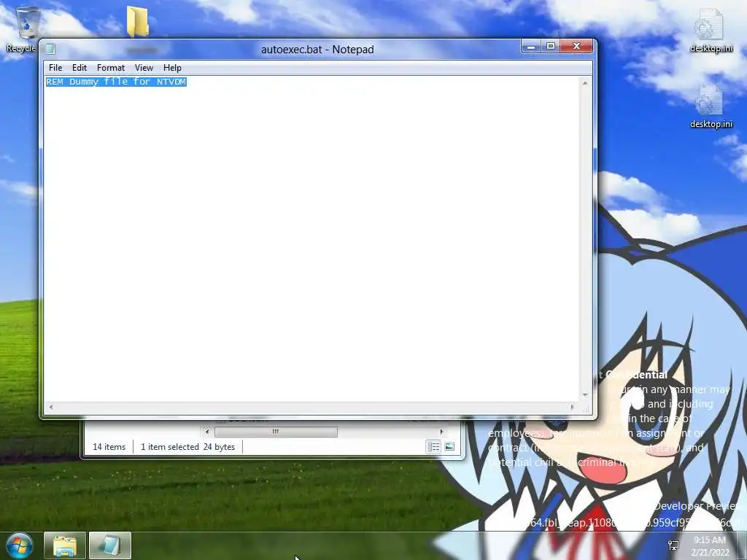Open the View menu in Notepad
This screenshot has height=560, width=747.
[144, 68]
